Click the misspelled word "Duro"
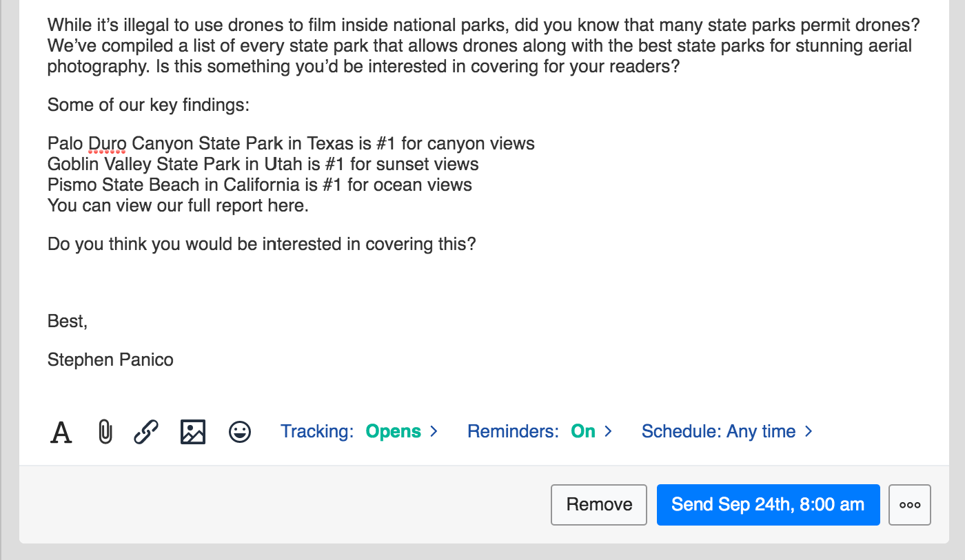The width and height of the screenshot is (965, 560). click(x=107, y=144)
